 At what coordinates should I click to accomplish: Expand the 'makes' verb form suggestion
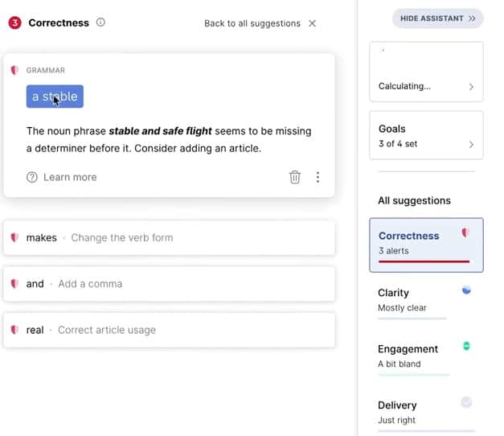pos(169,238)
